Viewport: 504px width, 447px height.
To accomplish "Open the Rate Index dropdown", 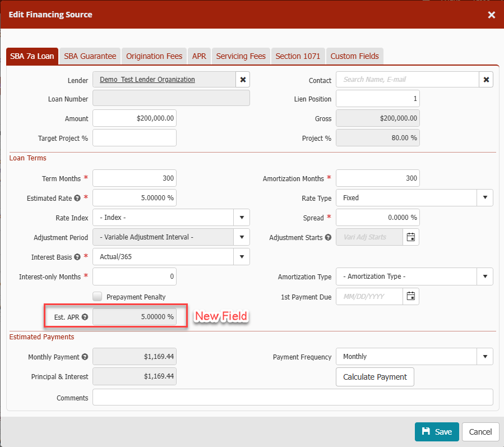I will pos(242,218).
